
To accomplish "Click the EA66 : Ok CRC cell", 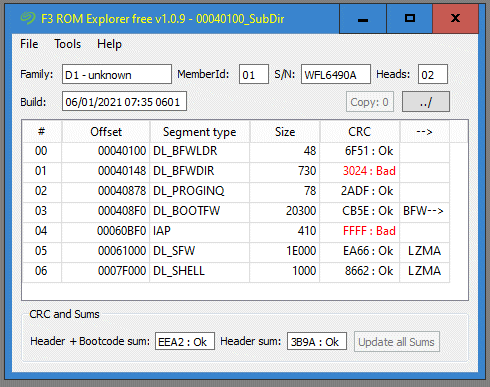I will click(x=360, y=251).
